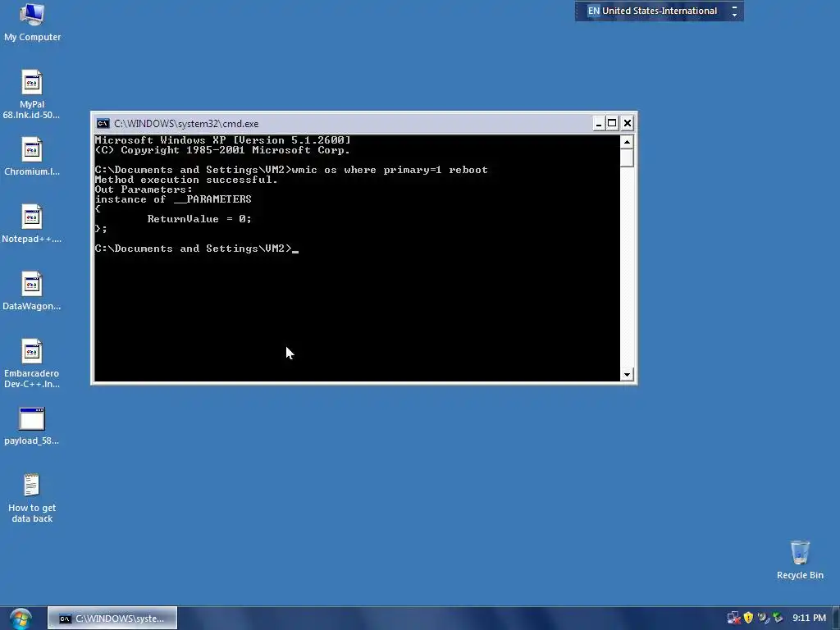Click the Copyright 1985-2001 Microsoft Corp. line

tap(222, 150)
